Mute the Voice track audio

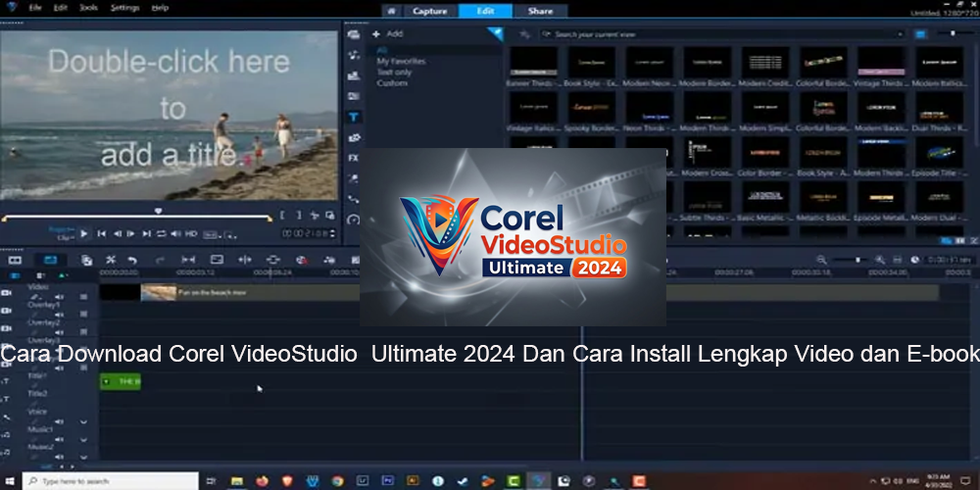59,421
